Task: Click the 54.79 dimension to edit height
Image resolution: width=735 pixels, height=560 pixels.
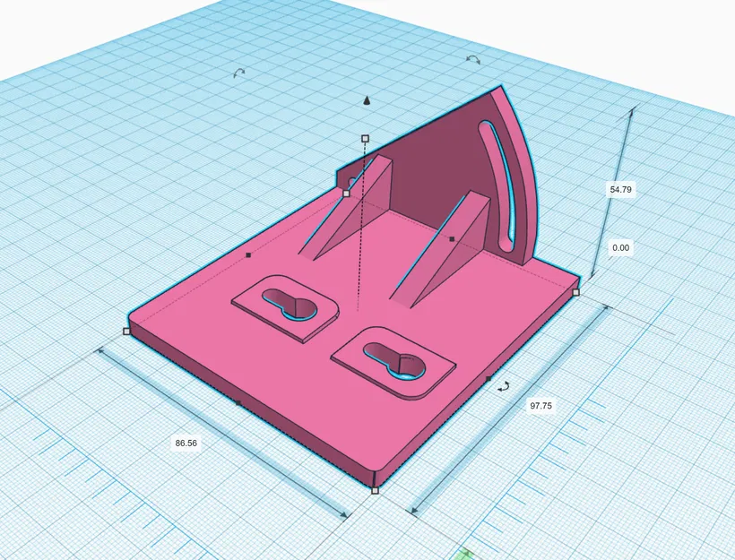Action: pos(620,189)
